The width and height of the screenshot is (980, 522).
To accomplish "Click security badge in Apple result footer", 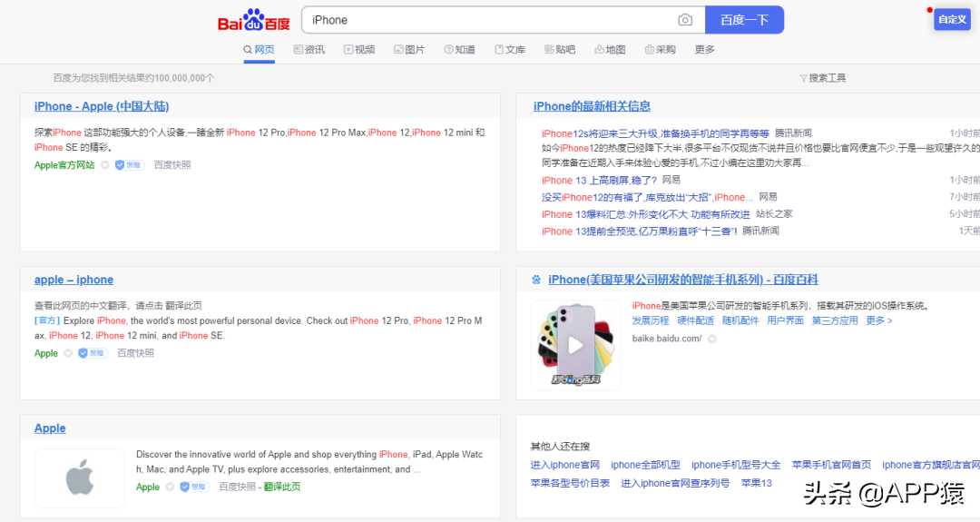I will [194, 487].
